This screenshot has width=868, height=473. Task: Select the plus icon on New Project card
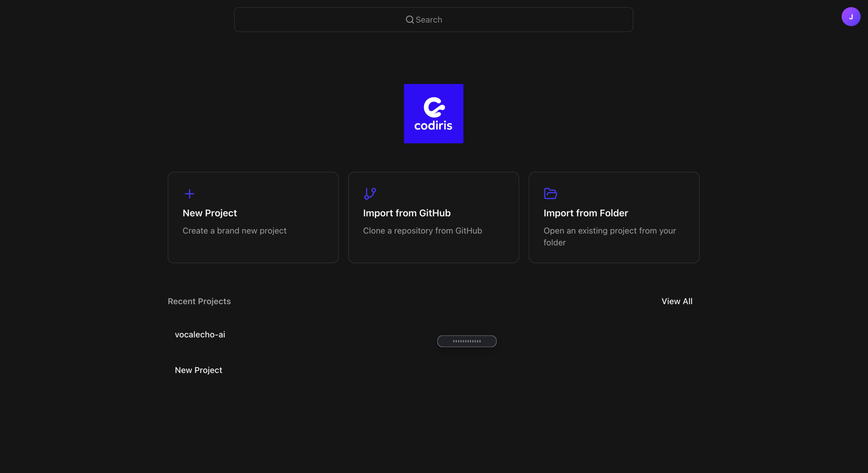pos(190,194)
